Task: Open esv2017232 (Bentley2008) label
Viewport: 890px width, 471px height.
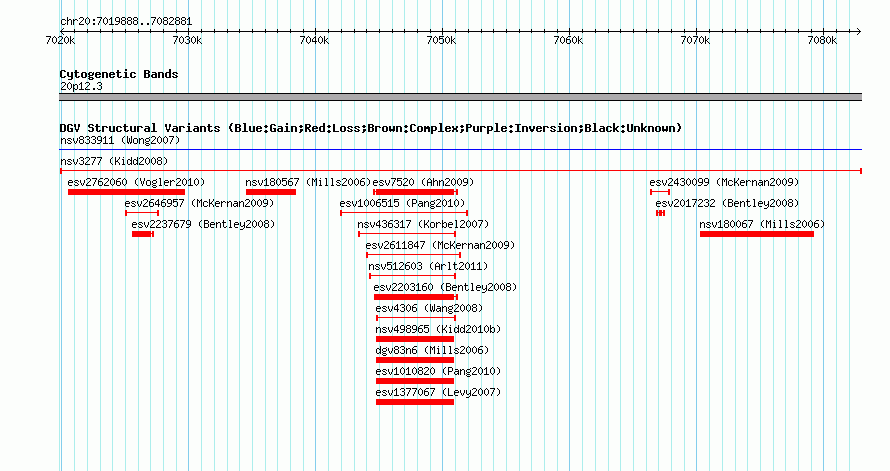Action: pos(727,203)
